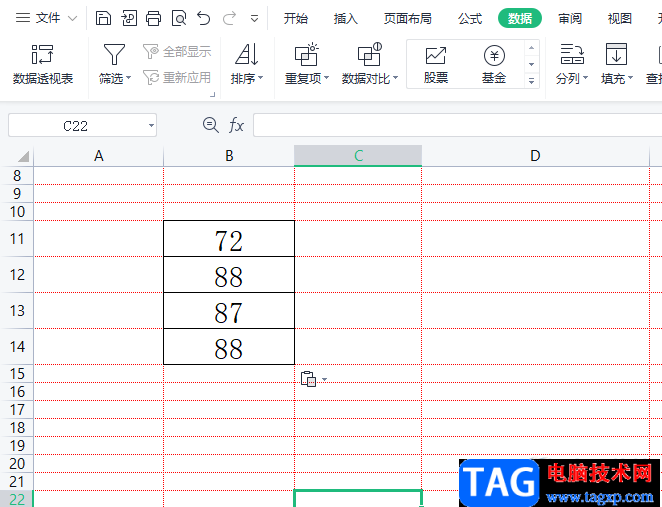Click the 分列 icon
The width and height of the screenshot is (662, 507).
572,54
